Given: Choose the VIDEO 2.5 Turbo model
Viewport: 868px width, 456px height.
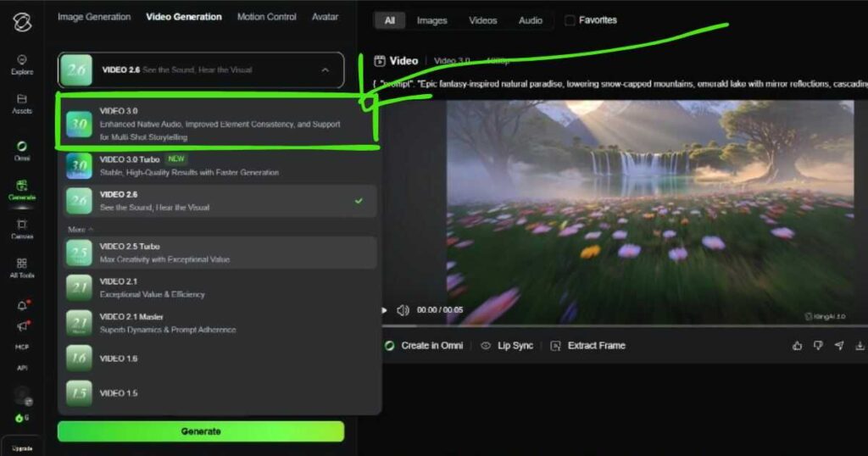Looking at the screenshot, I should pyautogui.click(x=219, y=253).
